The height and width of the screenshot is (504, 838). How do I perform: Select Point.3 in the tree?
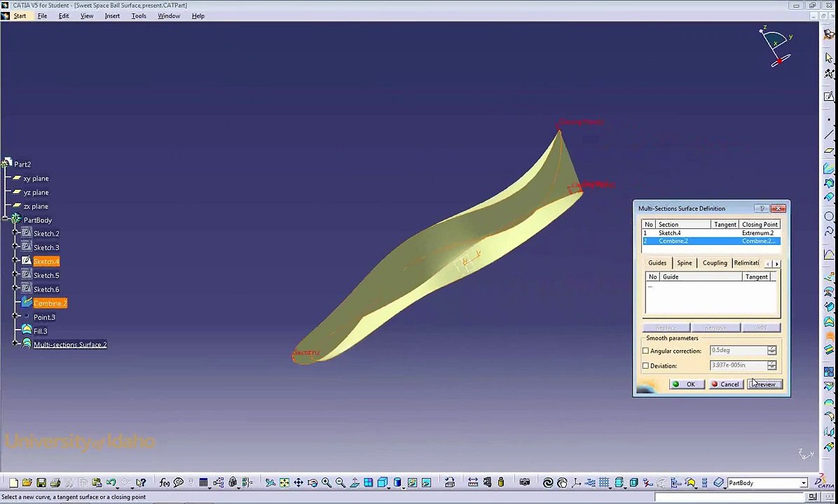[x=44, y=317]
